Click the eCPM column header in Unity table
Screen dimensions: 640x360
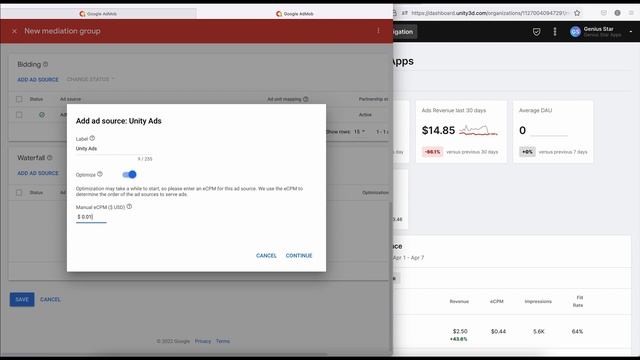[x=497, y=302]
